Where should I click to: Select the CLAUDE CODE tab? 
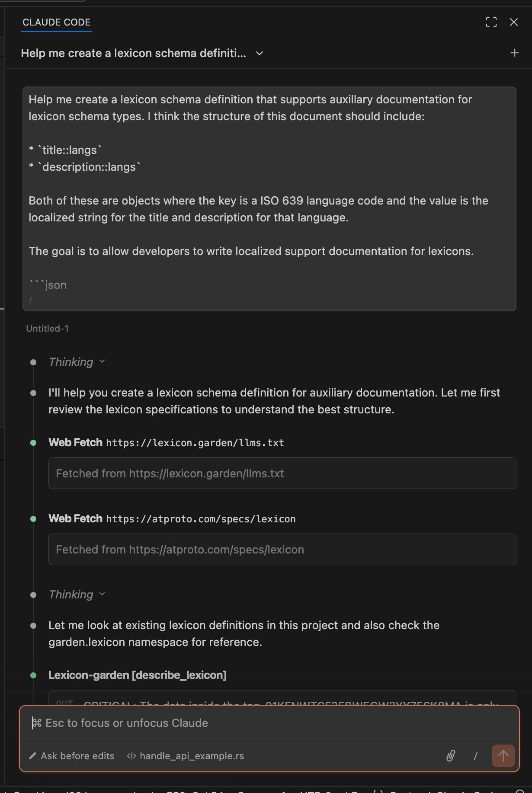coord(56,22)
